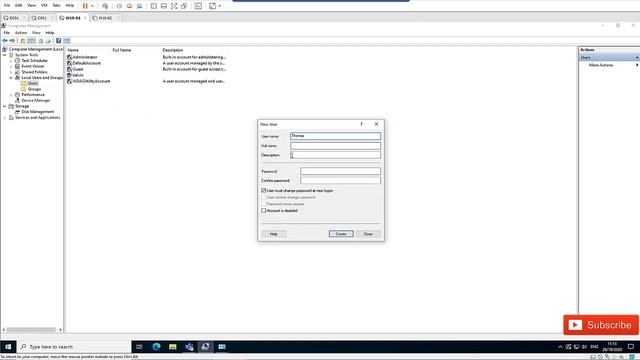
Task: Pause the virtual machine from VMware toolbar
Action: (85, 6)
